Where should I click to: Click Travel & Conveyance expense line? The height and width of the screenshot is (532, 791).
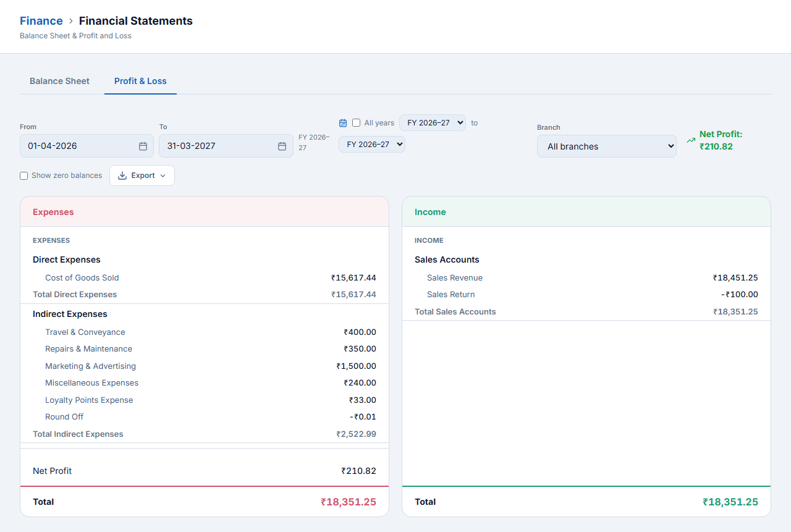click(205, 332)
